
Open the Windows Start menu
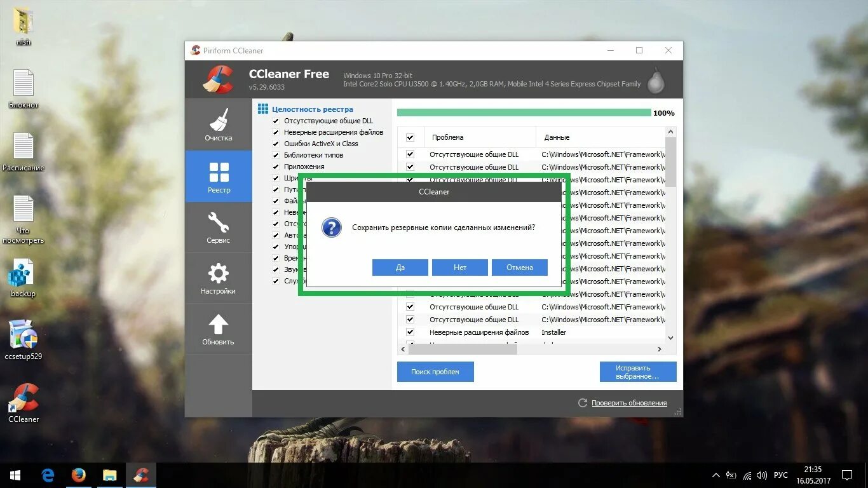click(x=15, y=475)
